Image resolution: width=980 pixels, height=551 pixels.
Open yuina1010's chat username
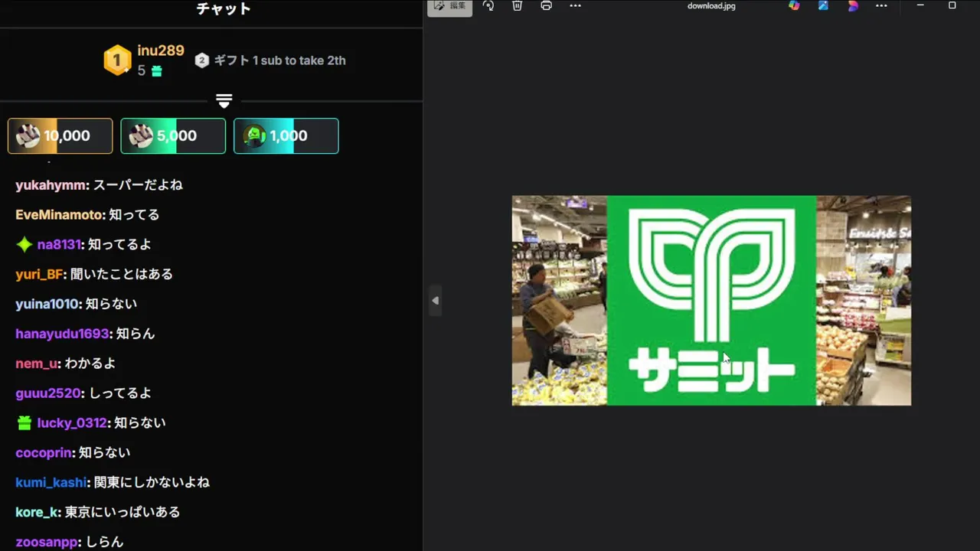47,304
